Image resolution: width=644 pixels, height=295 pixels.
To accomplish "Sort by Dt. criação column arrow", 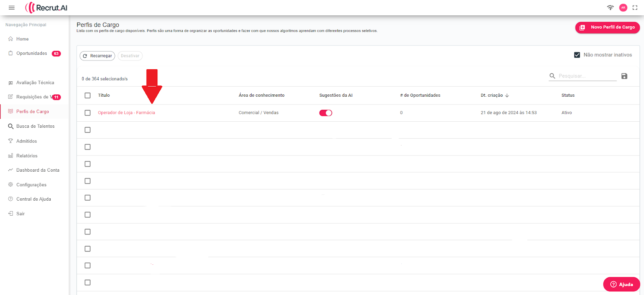I will 507,96.
